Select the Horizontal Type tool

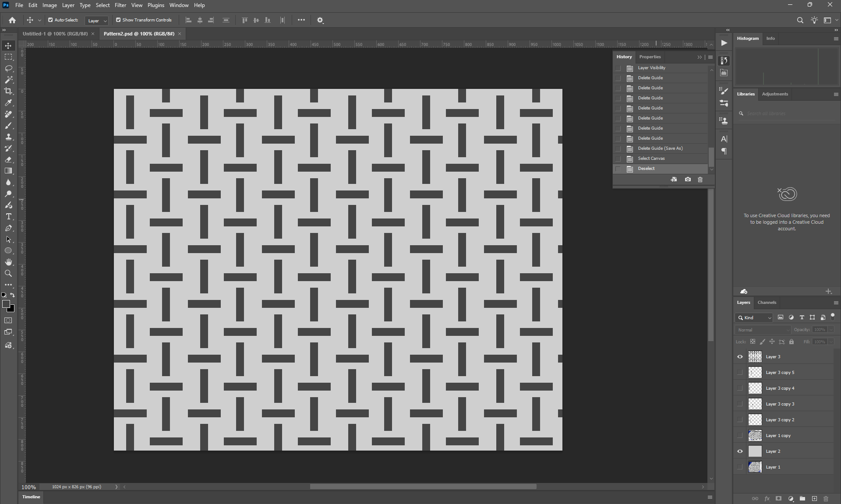click(8, 217)
